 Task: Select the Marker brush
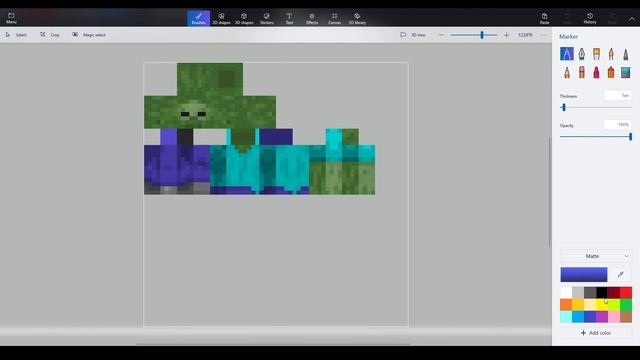click(x=567, y=54)
